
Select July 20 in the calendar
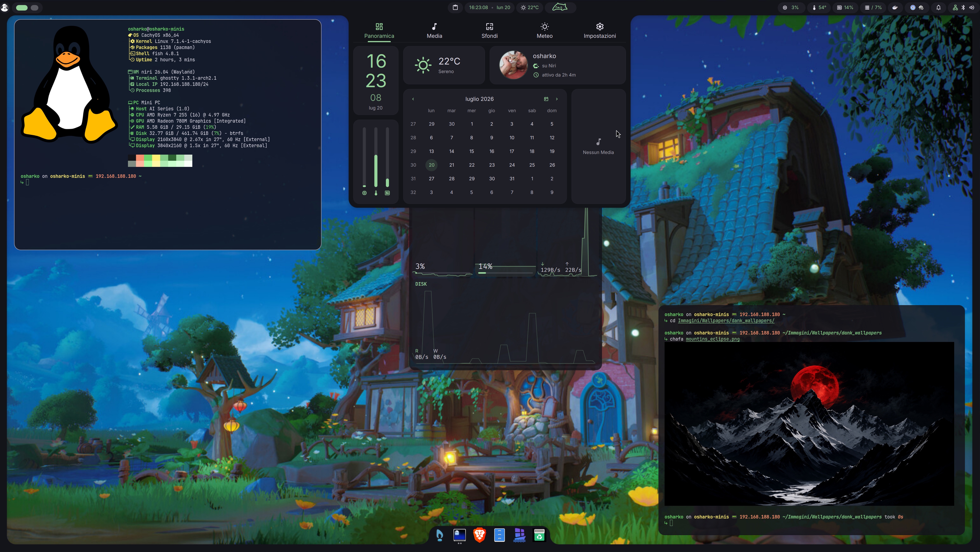click(x=431, y=165)
